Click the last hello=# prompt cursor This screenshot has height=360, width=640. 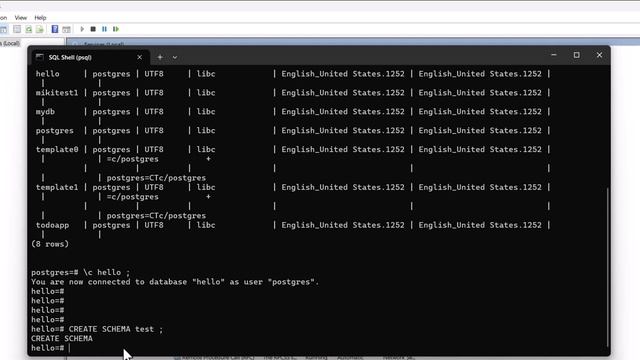69,348
